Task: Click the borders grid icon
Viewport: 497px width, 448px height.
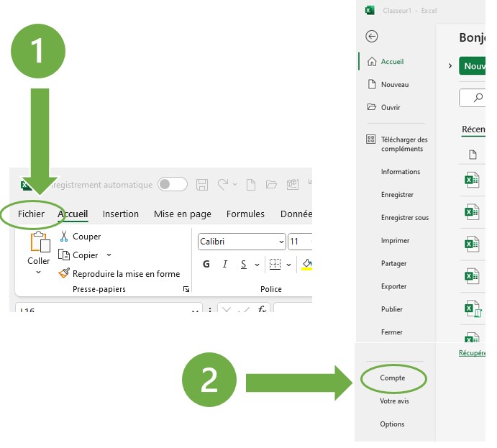Action: click(275, 264)
